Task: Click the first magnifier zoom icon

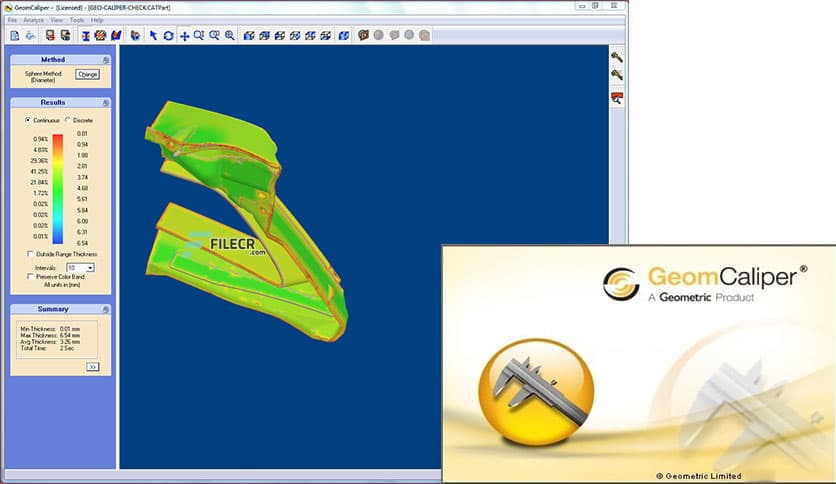Action: click(199, 36)
